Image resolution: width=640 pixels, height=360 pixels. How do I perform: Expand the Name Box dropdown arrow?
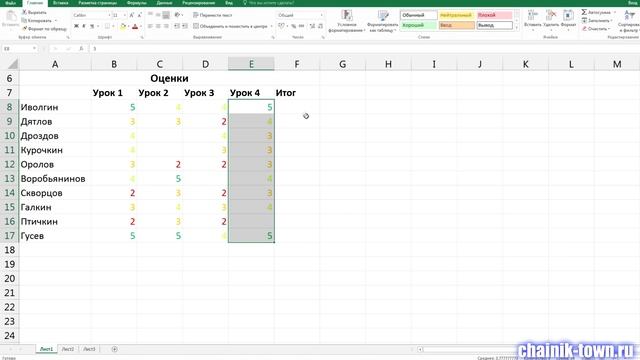coord(34,49)
